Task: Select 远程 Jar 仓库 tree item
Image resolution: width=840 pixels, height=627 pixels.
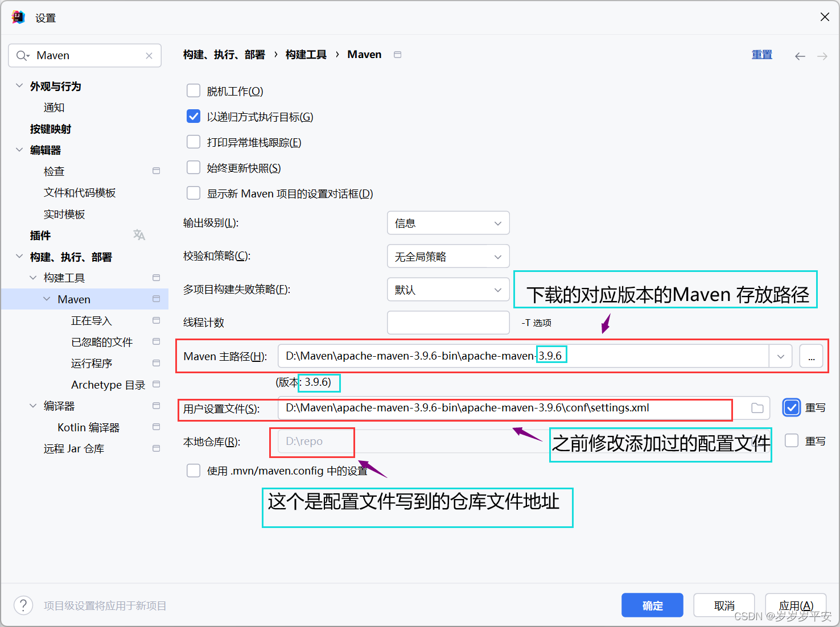Action: [74, 449]
